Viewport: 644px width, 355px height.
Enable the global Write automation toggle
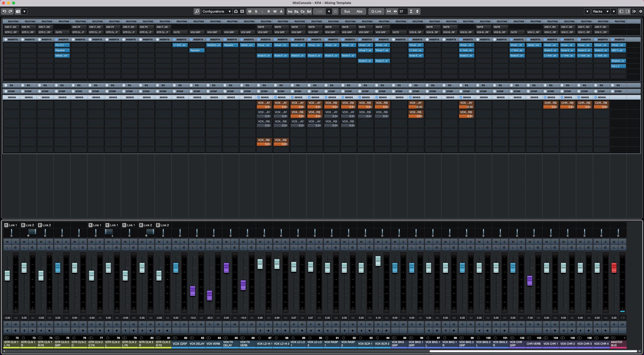tap(275, 11)
